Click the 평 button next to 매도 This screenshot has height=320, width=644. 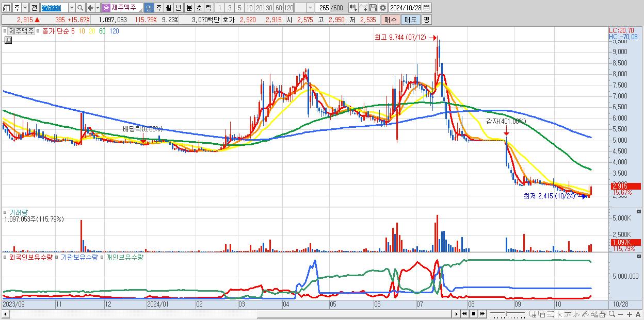(426, 20)
